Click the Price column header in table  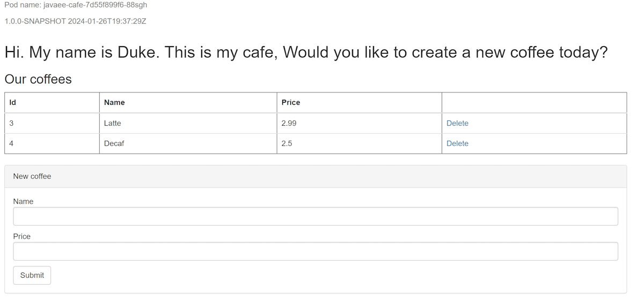pyautogui.click(x=291, y=102)
